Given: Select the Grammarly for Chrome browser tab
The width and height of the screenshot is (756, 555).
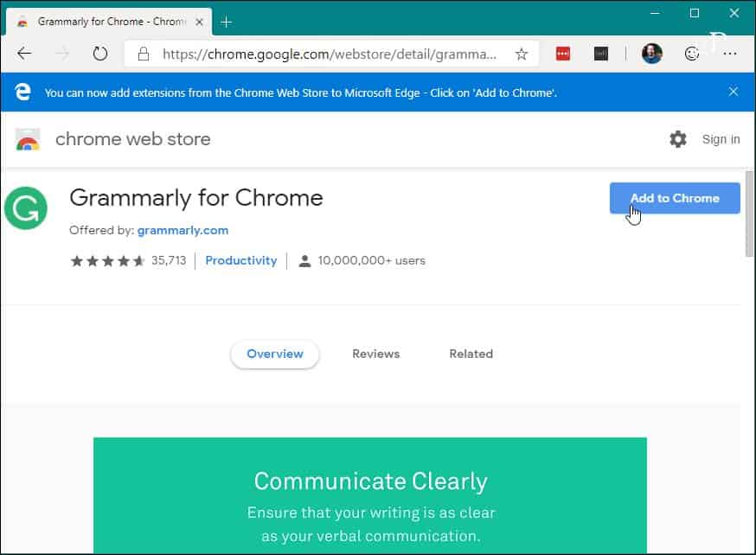Looking at the screenshot, I should click(x=109, y=22).
